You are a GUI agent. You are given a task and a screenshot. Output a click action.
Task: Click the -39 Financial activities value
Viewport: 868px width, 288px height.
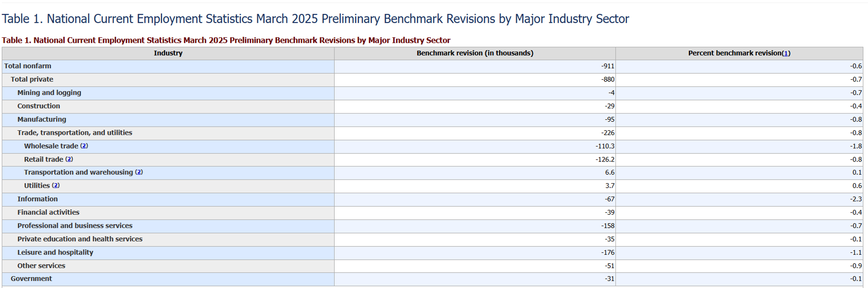(x=610, y=212)
